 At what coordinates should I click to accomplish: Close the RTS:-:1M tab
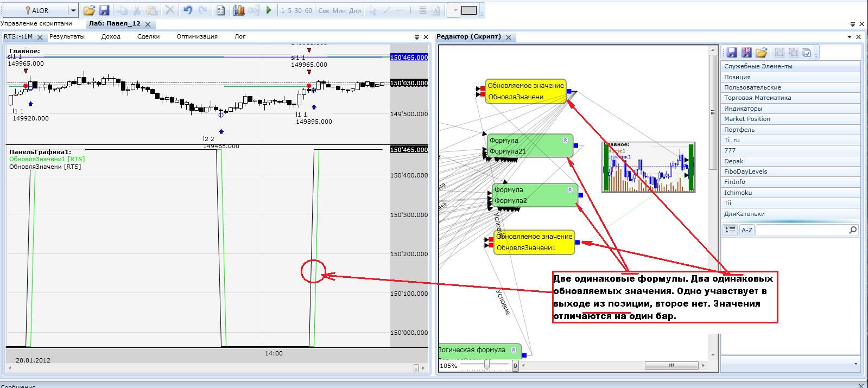coord(40,37)
